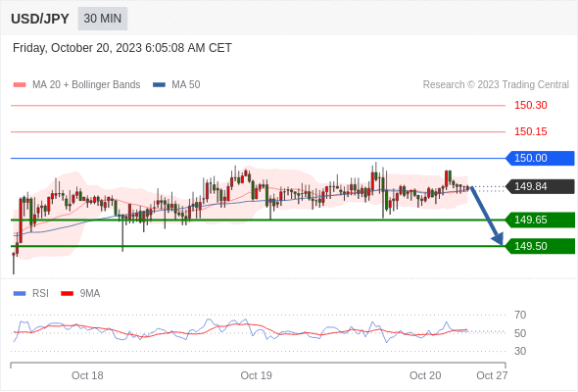The width and height of the screenshot is (578, 392).
Task: Click the green 149.65 support tag
Action: (x=540, y=220)
